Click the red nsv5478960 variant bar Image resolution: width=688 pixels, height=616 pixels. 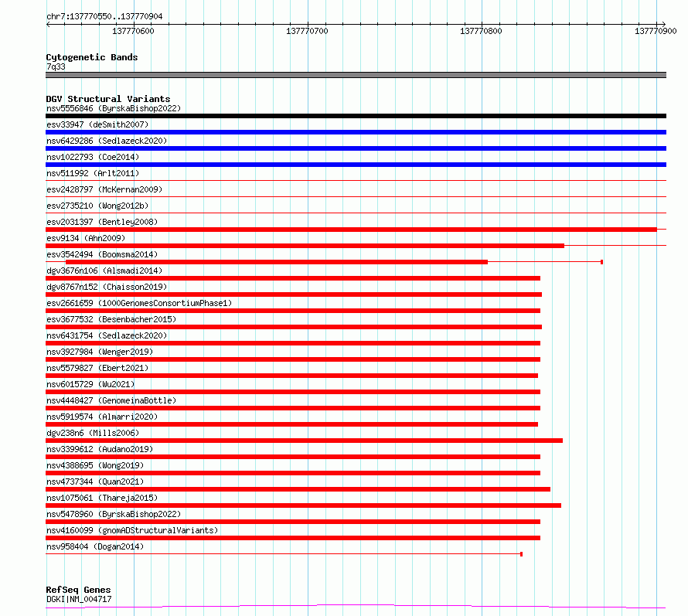coord(293,522)
